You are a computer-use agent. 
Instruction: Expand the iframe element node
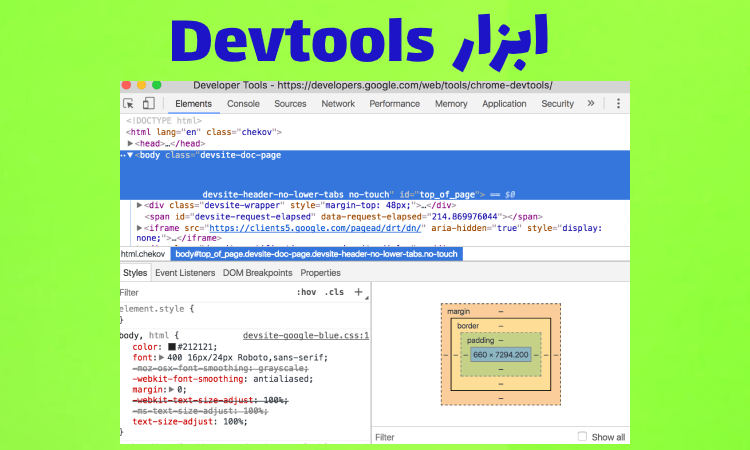(x=139, y=228)
